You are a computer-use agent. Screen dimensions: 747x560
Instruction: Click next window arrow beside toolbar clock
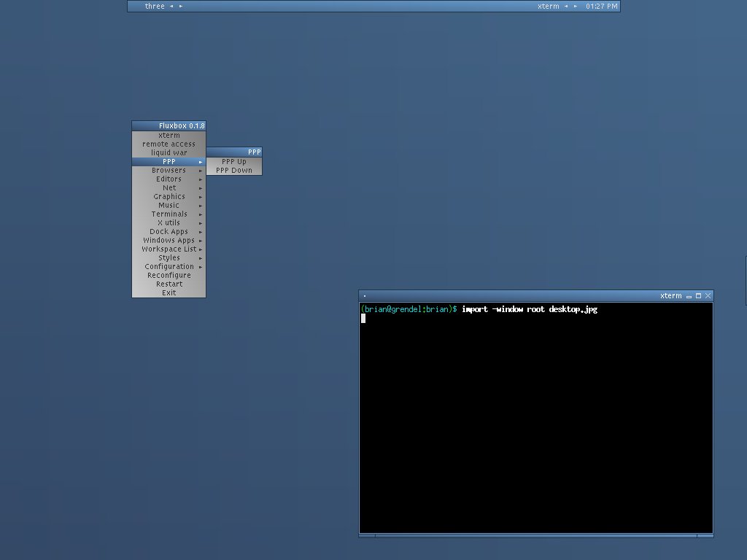[576, 7]
